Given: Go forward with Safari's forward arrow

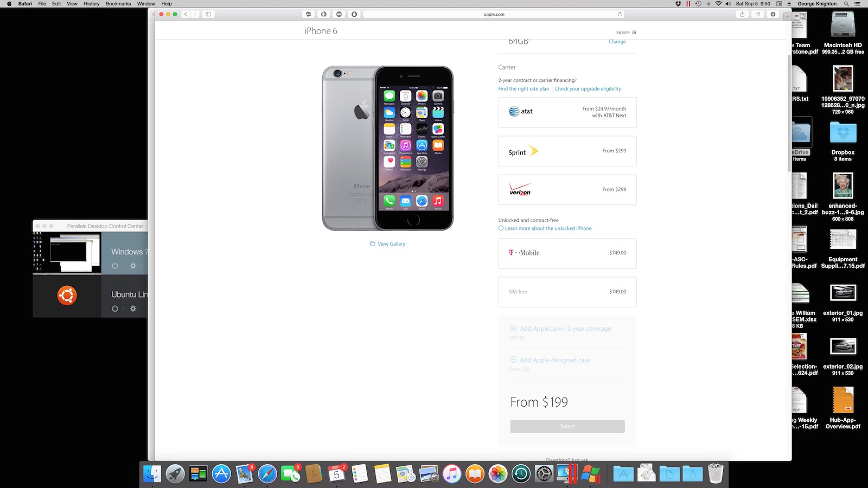Looking at the screenshot, I should coord(195,14).
